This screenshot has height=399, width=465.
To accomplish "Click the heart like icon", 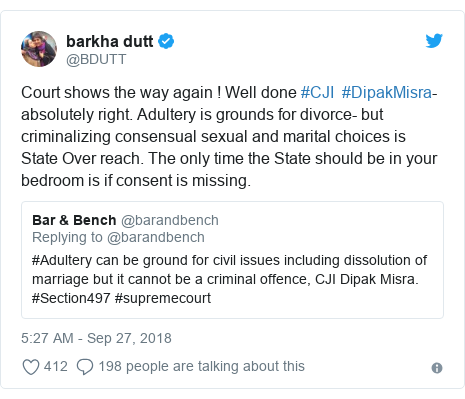I will point(31,367).
